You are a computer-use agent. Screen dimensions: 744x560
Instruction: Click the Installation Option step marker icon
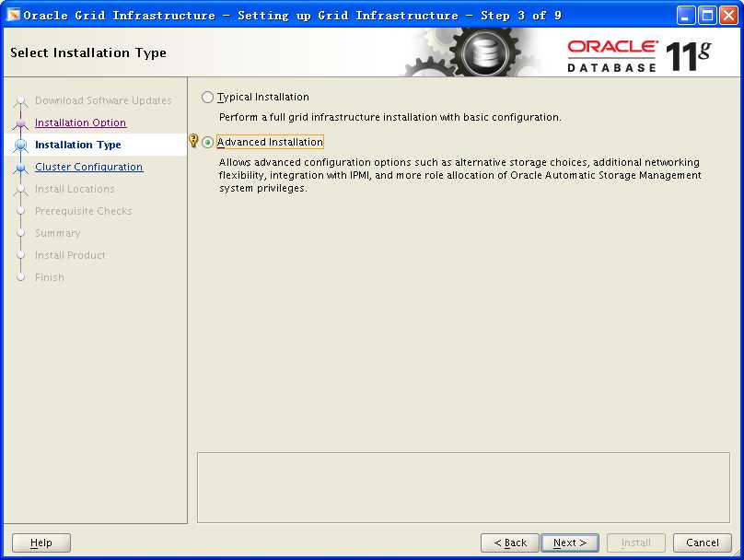click(x=20, y=123)
